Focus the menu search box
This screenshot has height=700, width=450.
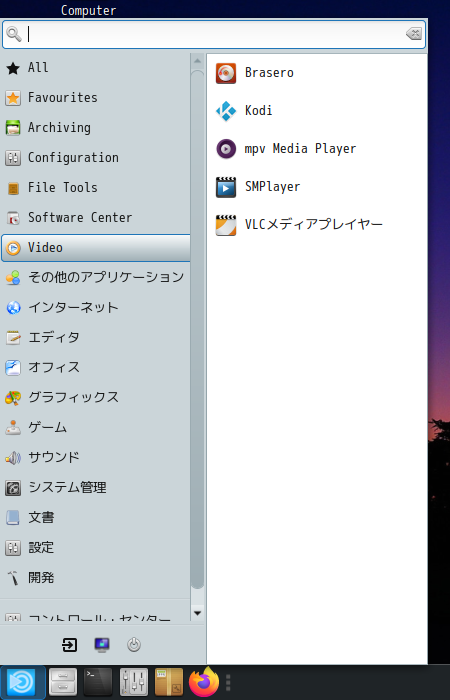(x=214, y=34)
